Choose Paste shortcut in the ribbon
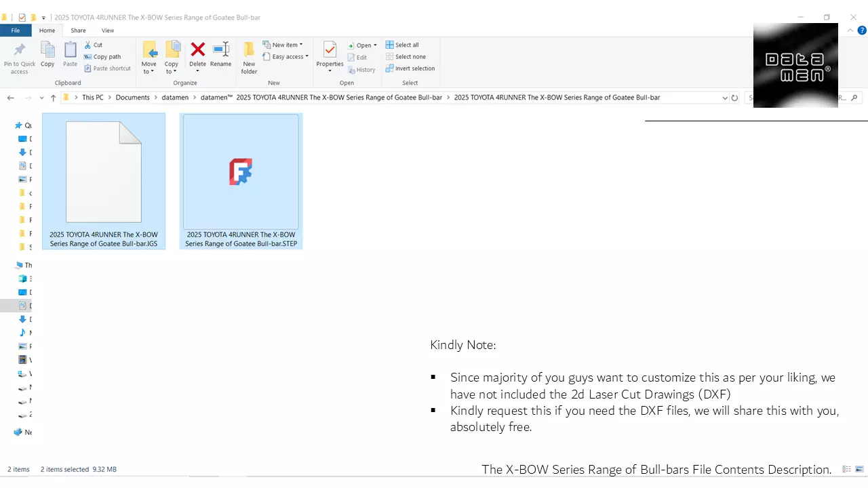This screenshot has height=488, width=868. 107,68
